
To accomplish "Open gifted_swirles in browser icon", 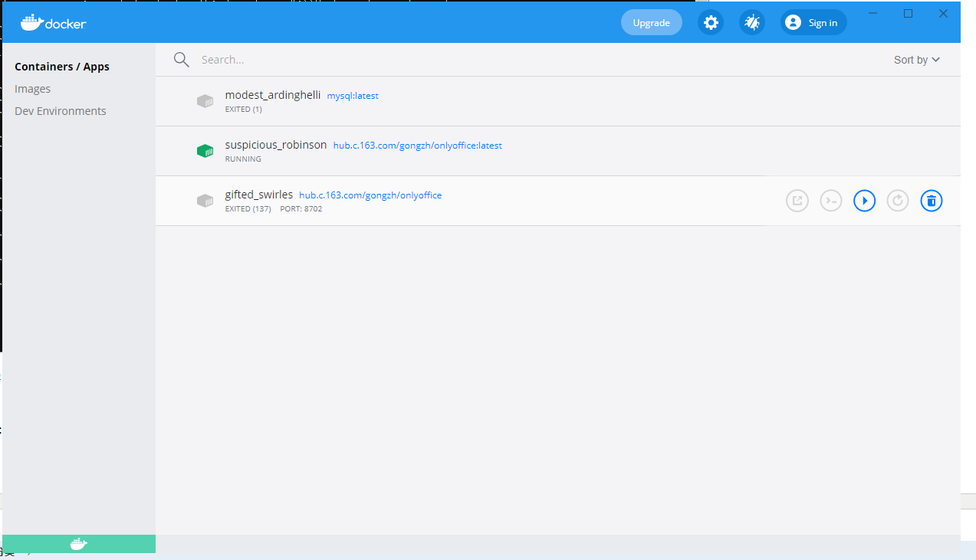I will (x=797, y=201).
